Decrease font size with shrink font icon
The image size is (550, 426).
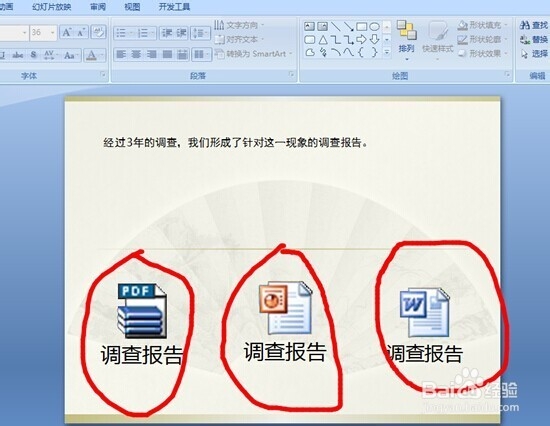click(x=81, y=33)
